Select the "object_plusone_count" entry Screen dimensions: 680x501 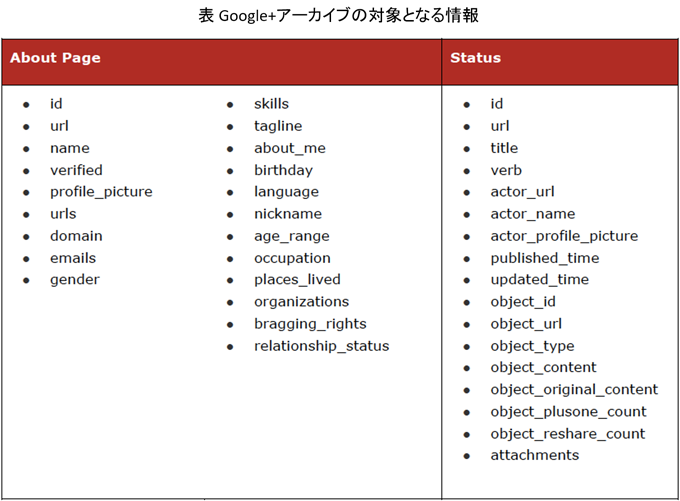pyautogui.click(x=568, y=412)
